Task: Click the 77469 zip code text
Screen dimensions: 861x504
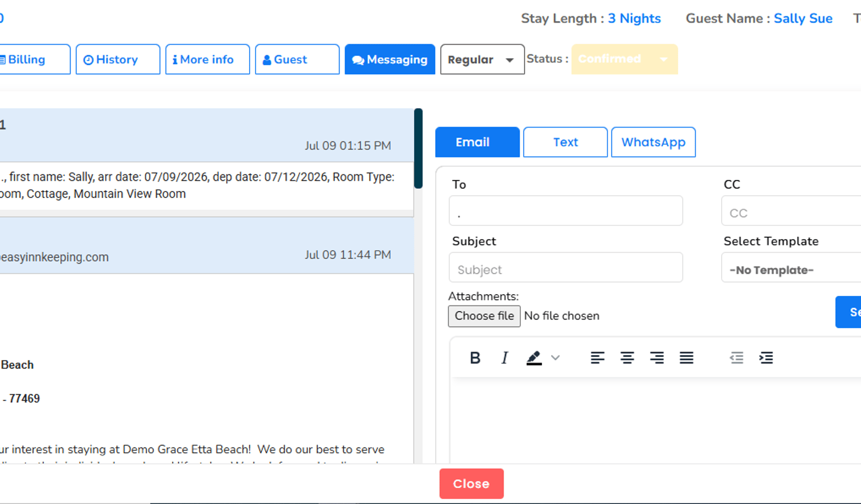Action: [24, 399]
